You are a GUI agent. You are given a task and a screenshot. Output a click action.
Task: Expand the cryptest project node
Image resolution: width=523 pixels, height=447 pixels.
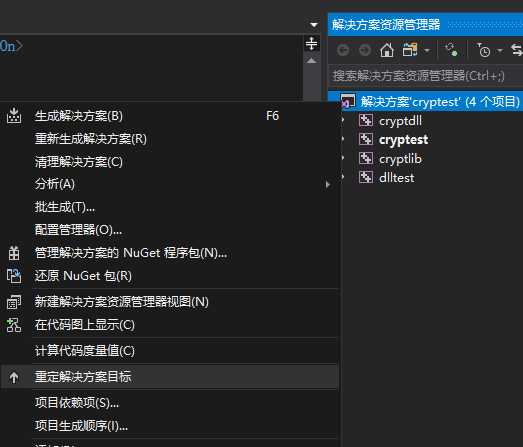(343, 139)
